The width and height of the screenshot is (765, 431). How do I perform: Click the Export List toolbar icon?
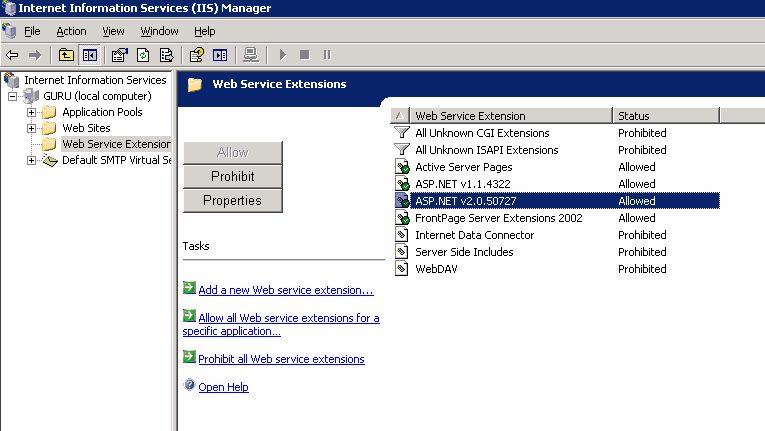pos(166,55)
